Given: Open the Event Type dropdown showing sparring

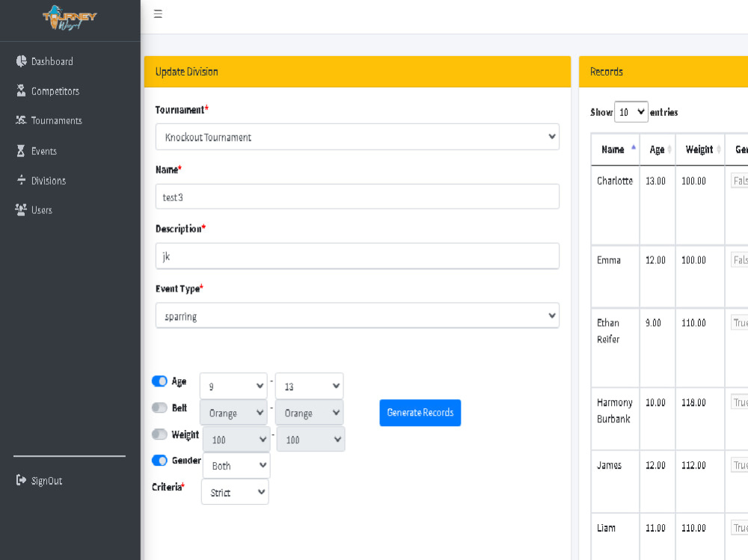Looking at the screenshot, I should coord(358,316).
